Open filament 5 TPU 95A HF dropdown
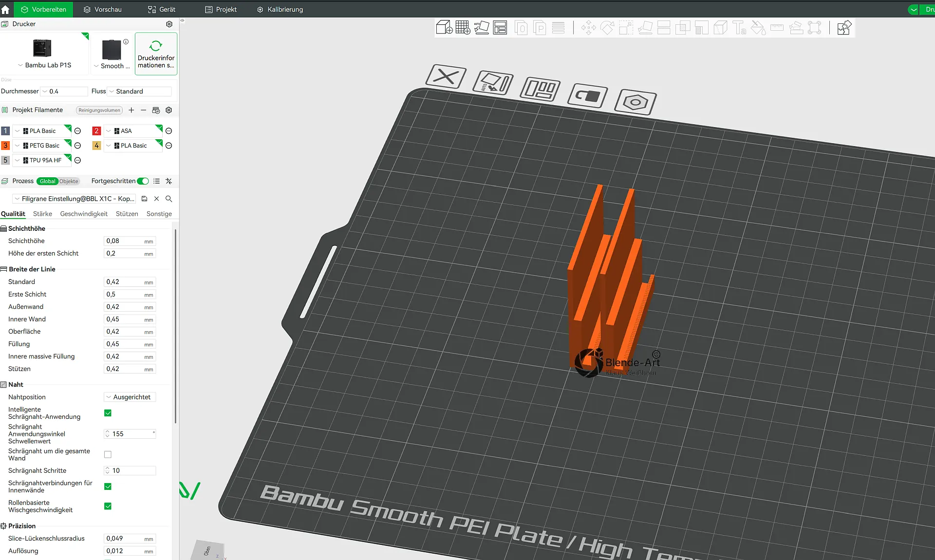 (x=42, y=160)
